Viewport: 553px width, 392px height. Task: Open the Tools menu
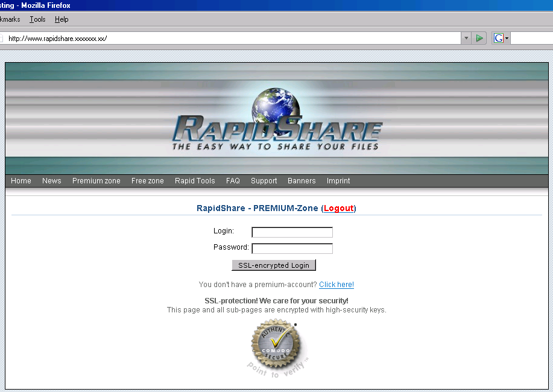[37, 19]
